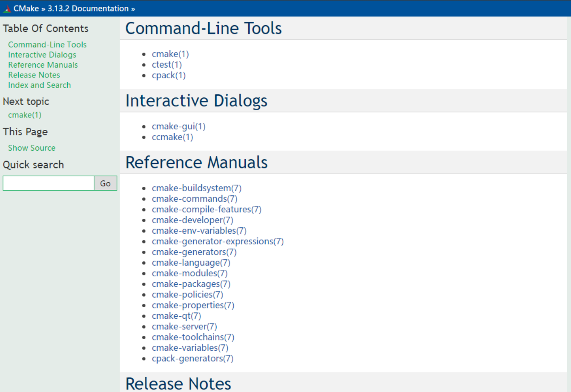Open the cpack(1) manual page
This screenshot has height=392, width=571.
click(x=169, y=75)
